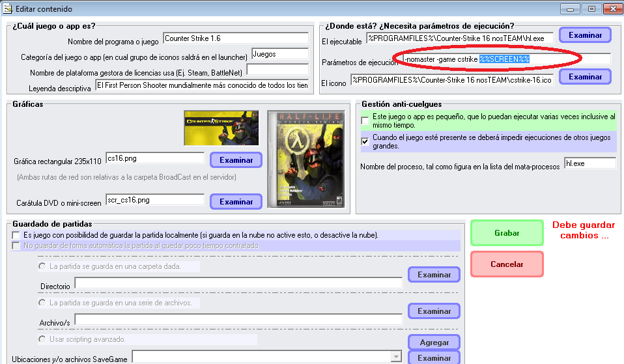Enable the local save game possibility checkbox

(16, 235)
